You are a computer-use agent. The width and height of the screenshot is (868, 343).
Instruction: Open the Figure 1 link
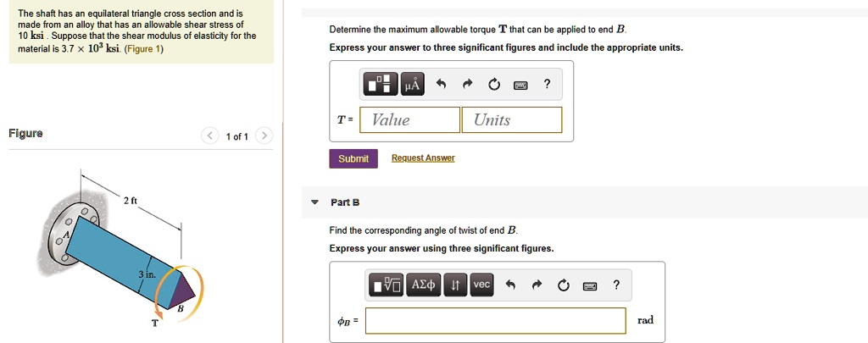[144, 48]
